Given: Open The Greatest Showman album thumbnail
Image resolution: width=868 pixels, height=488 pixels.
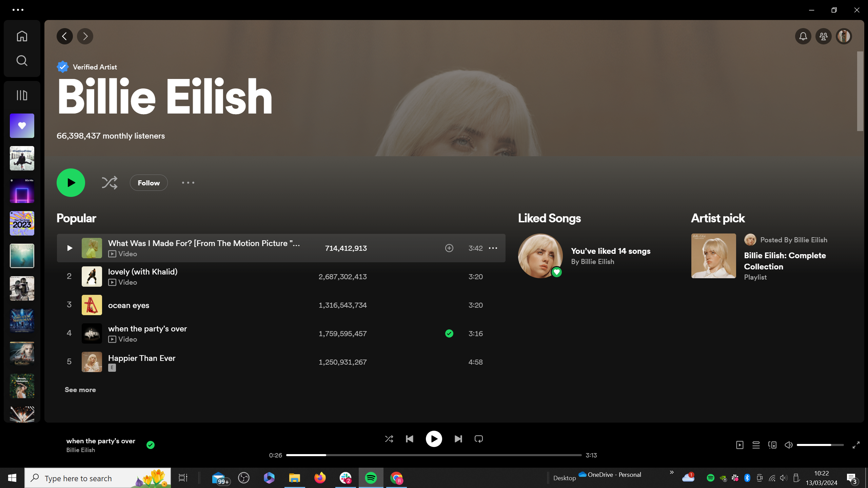Looking at the screenshot, I should (22, 321).
